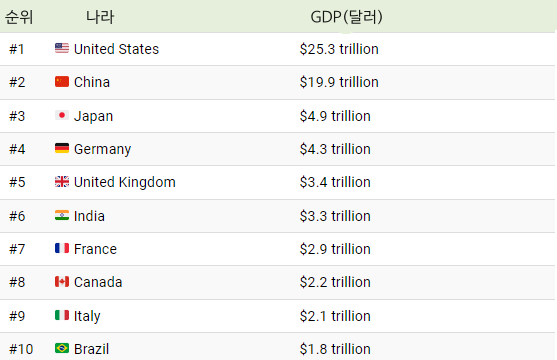Click the Italy flag icon

click(x=62, y=315)
